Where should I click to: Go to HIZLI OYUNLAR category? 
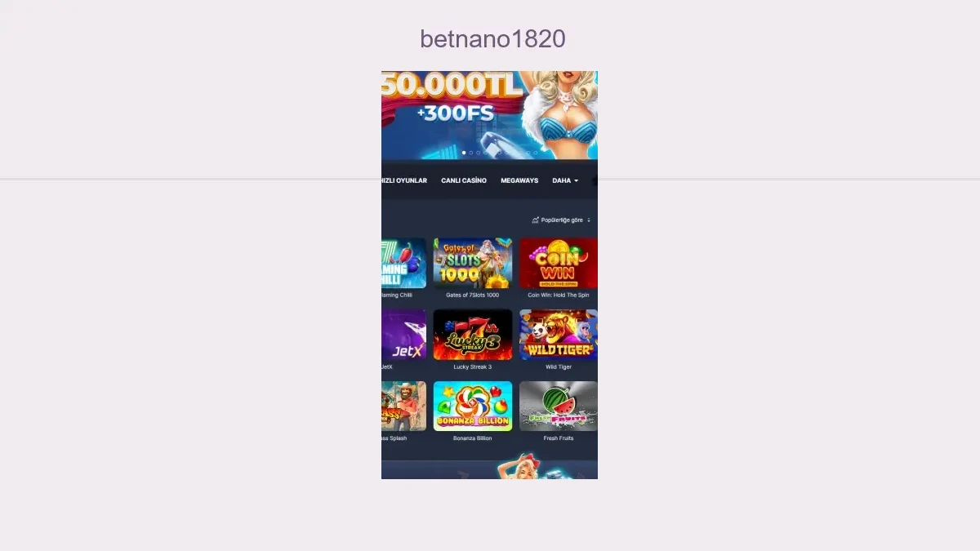pos(404,180)
